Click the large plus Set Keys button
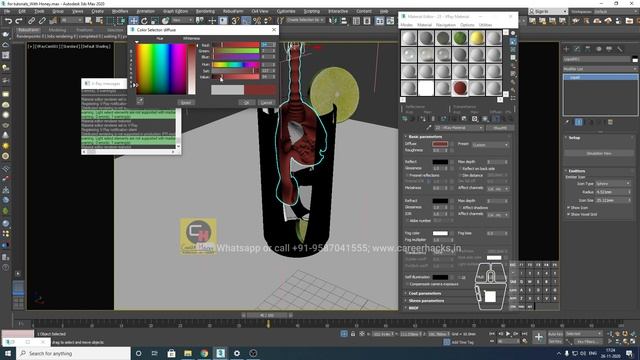This screenshot has height=360, width=640. click(539, 337)
